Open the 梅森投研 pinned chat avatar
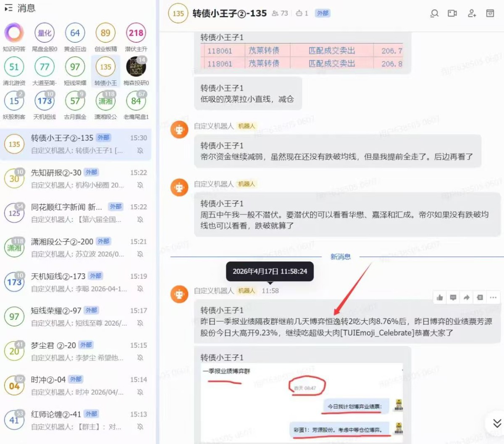Viewport: 504px width, 444px height. [136, 67]
